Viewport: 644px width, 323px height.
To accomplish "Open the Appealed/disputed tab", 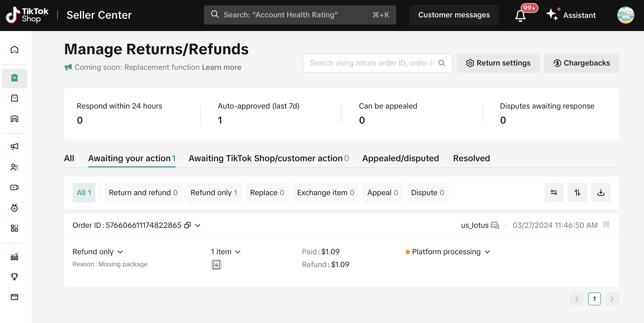I will (x=401, y=158).
